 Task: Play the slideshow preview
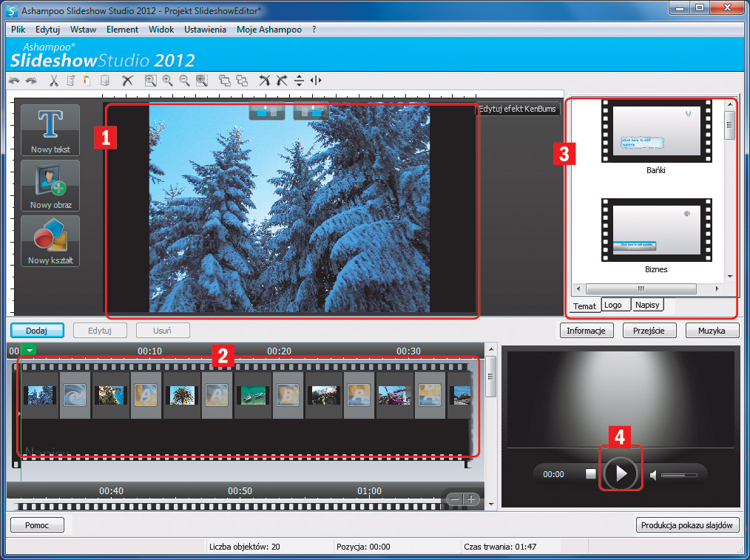[x=621, y=473]
